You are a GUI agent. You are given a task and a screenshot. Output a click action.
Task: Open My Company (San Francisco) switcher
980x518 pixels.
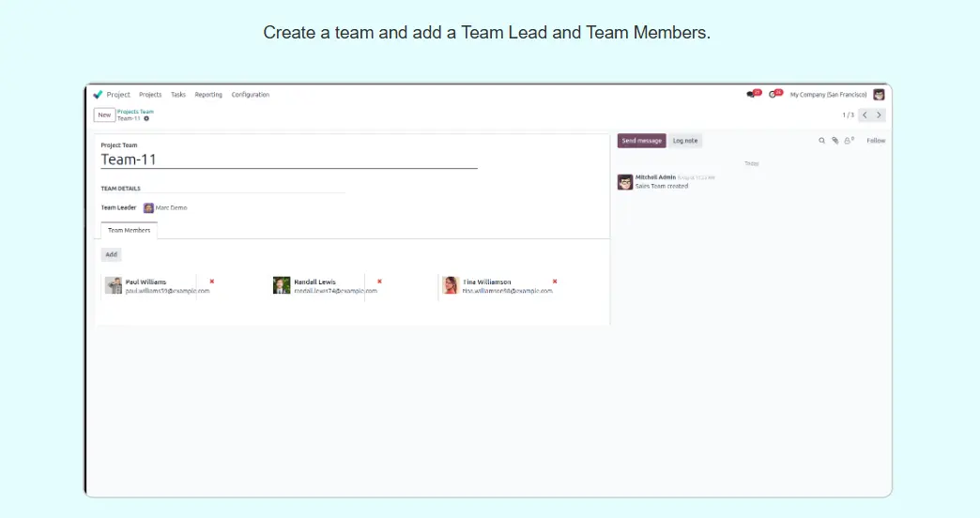(x=828, y=95)
